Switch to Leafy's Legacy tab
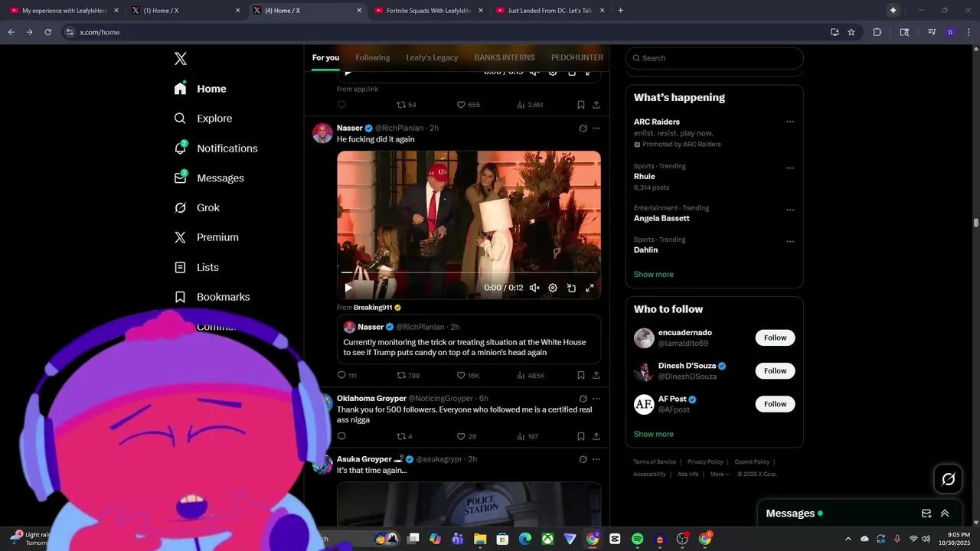The image size is (980, 551). tap(432, 57)
